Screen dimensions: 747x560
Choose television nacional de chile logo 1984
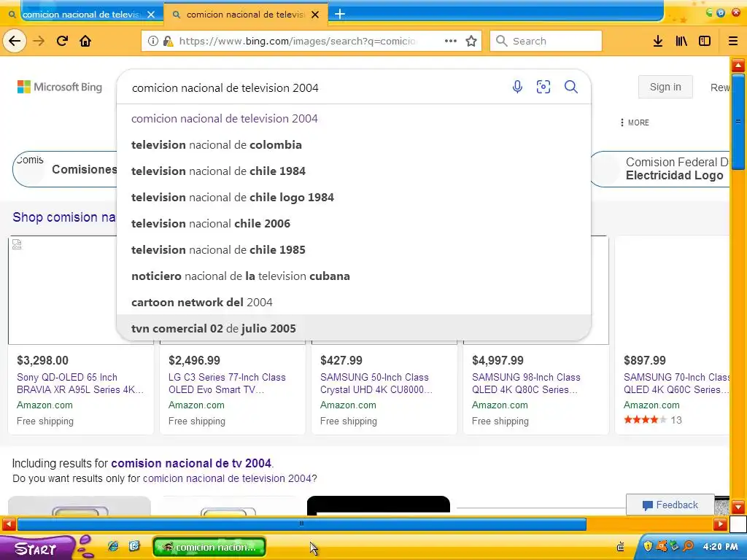[354, 197]
